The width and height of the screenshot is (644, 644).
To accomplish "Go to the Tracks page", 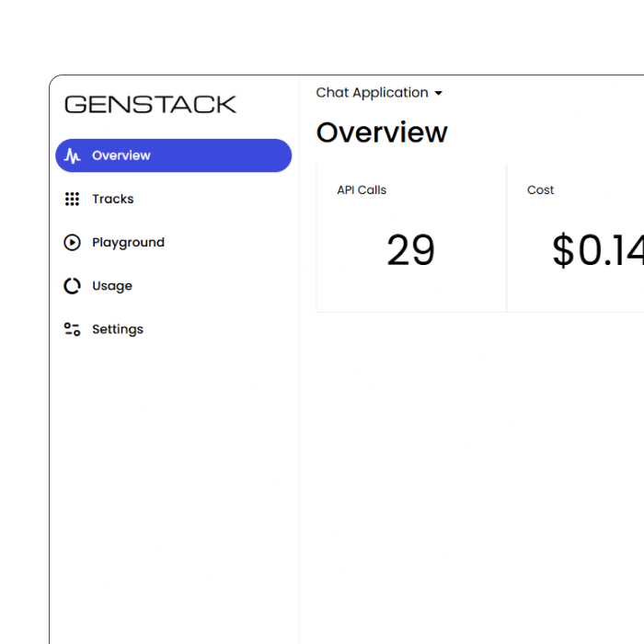I will pos(112,200).
